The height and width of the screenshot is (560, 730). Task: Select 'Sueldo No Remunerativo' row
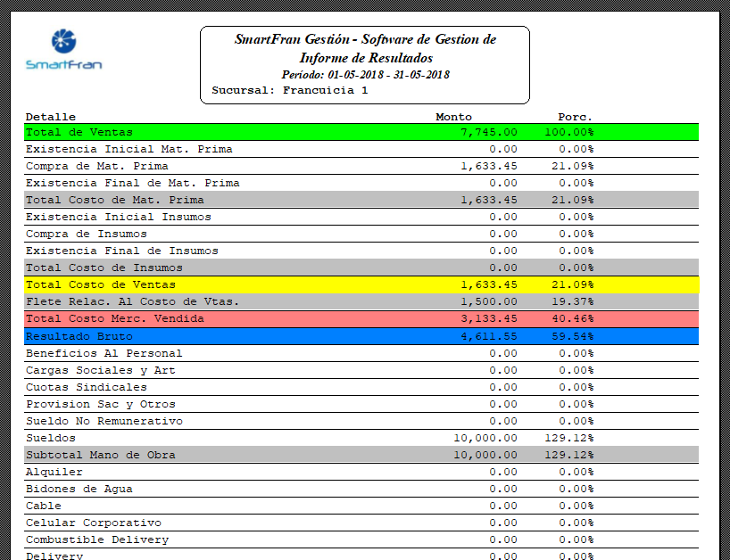(361, 422)
